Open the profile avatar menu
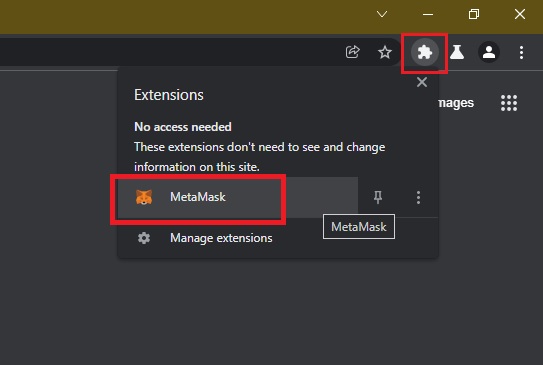 [x=489, y=52]
